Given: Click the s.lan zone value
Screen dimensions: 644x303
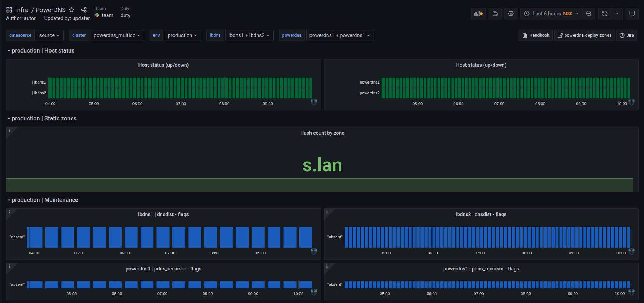Looking at the screenshot, I should tap(322, 165).
